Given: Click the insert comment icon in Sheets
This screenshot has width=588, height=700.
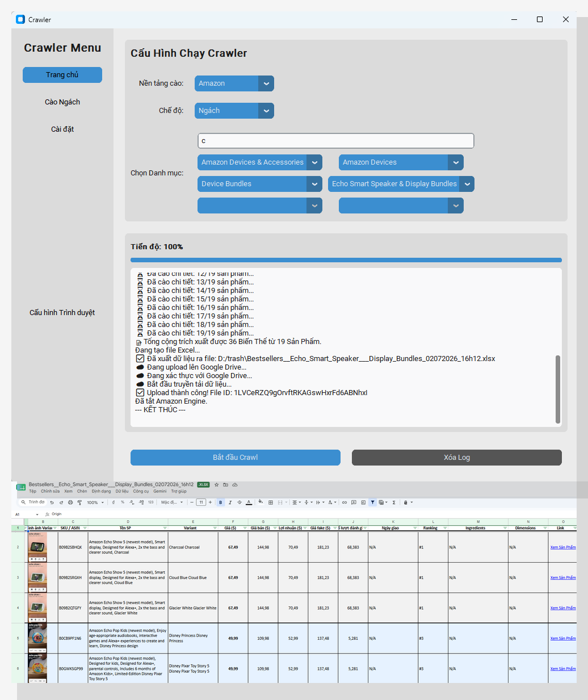Looking at the screenshot, I should (354, 502).
